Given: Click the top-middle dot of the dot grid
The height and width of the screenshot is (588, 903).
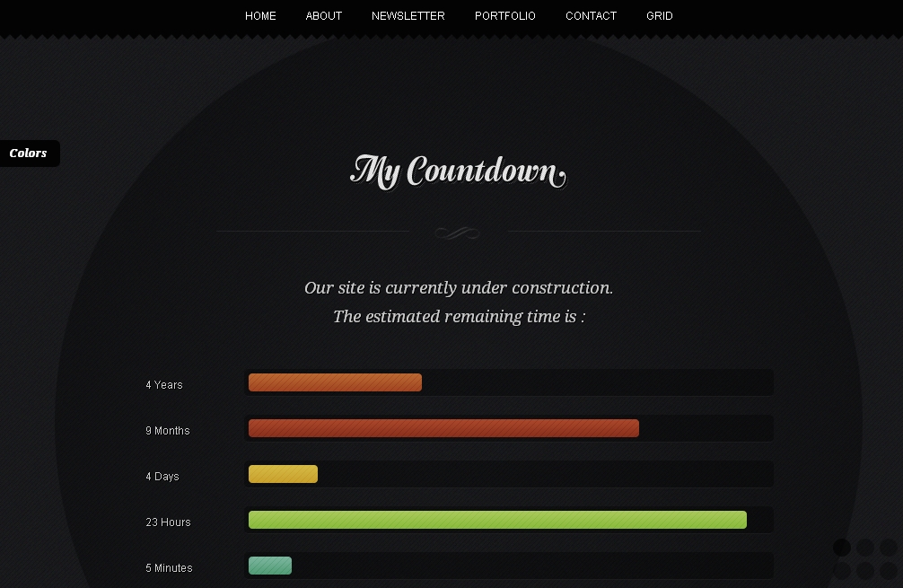Looking at the screenshot, I should coord(865,548).
